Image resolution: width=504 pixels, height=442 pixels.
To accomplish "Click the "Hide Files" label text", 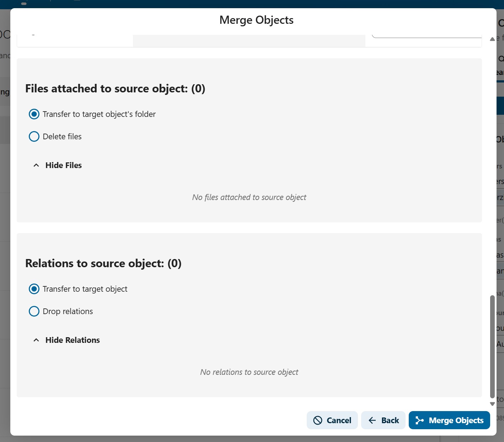I will (x=64, y=166).
